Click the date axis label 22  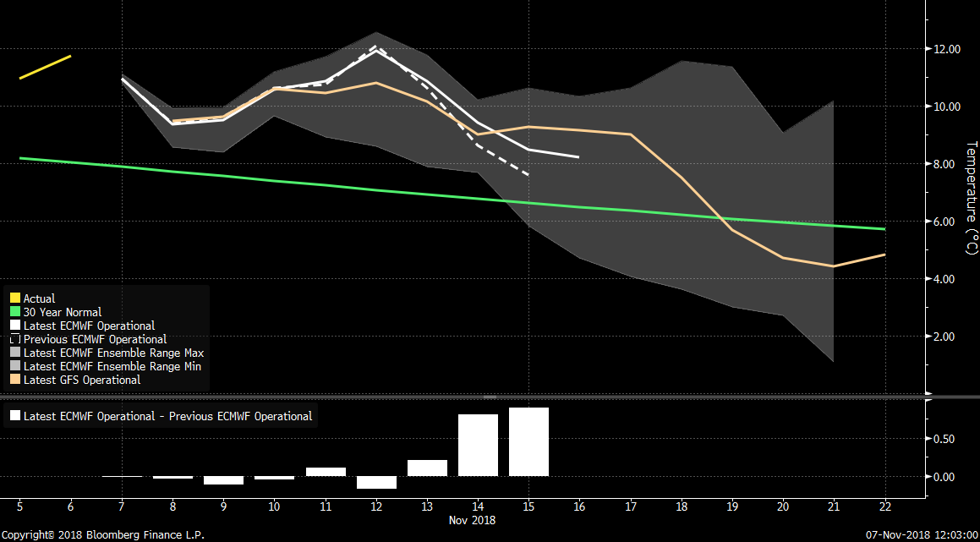pyautogui.click(x=885, y=507)
